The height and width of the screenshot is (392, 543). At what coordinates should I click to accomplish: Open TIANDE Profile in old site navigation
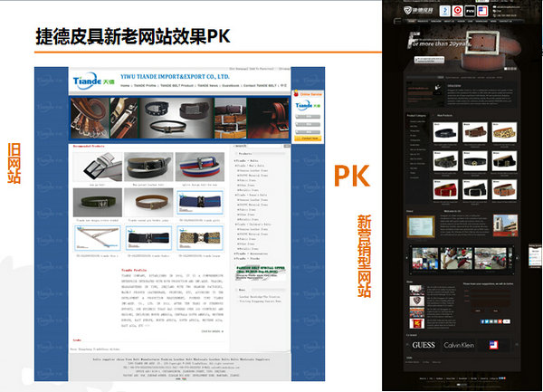coord(145,85)
